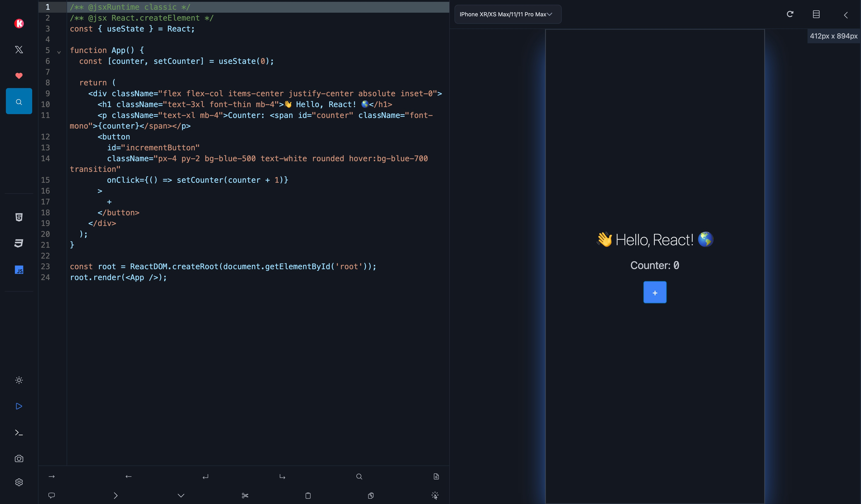
Task: Collapse the App function fold arrow on line 5
Action: [59, 52]
